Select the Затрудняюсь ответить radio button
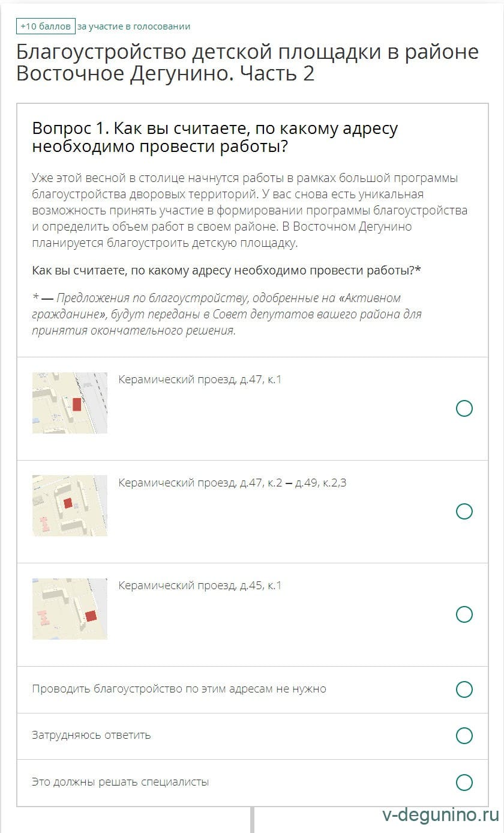Screen dimensions: 504x833 [464, 735]
